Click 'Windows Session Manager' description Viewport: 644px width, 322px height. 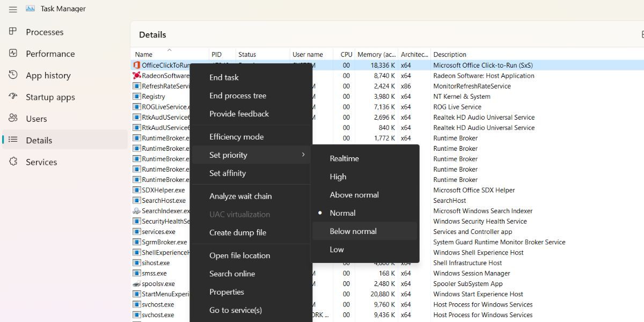pos(472,273)
